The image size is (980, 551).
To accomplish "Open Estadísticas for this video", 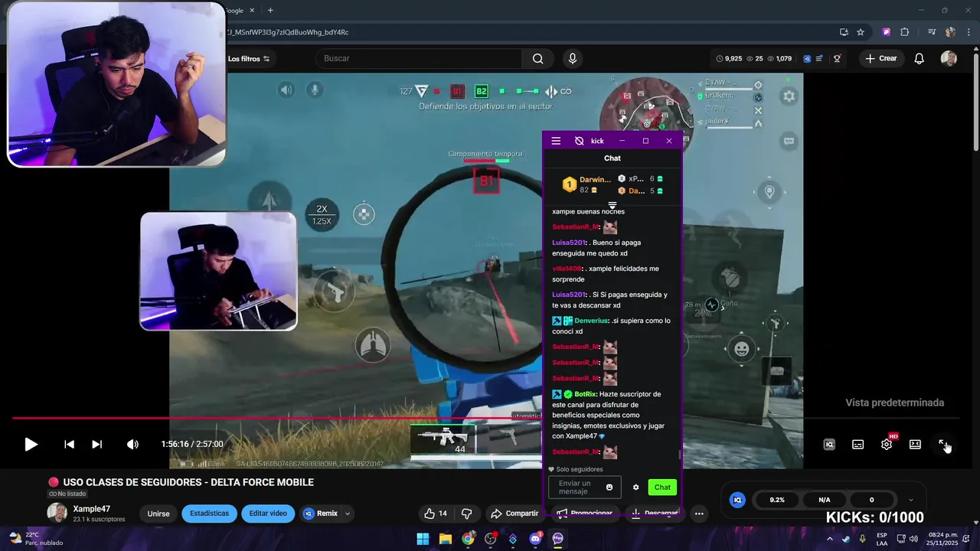I will click(209, 514).
